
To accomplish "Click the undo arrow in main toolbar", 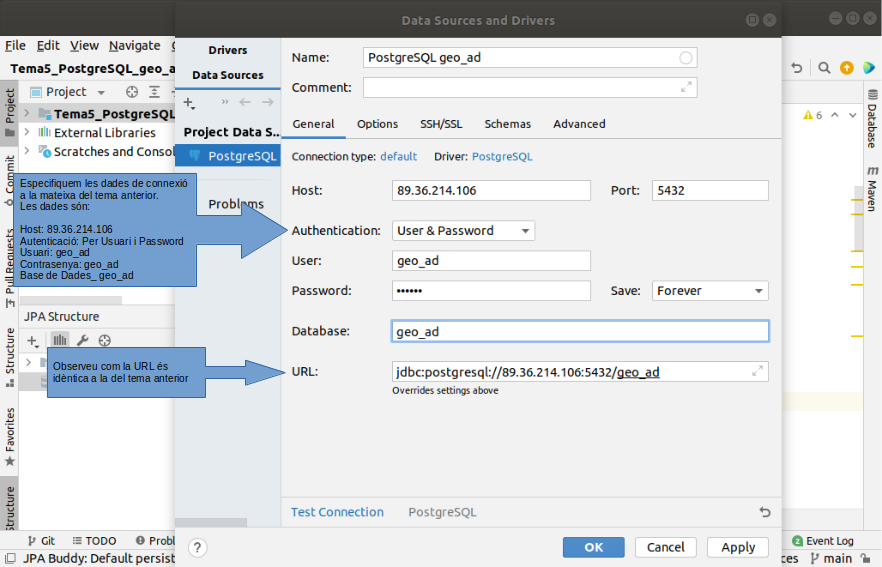I will point(796,68).
